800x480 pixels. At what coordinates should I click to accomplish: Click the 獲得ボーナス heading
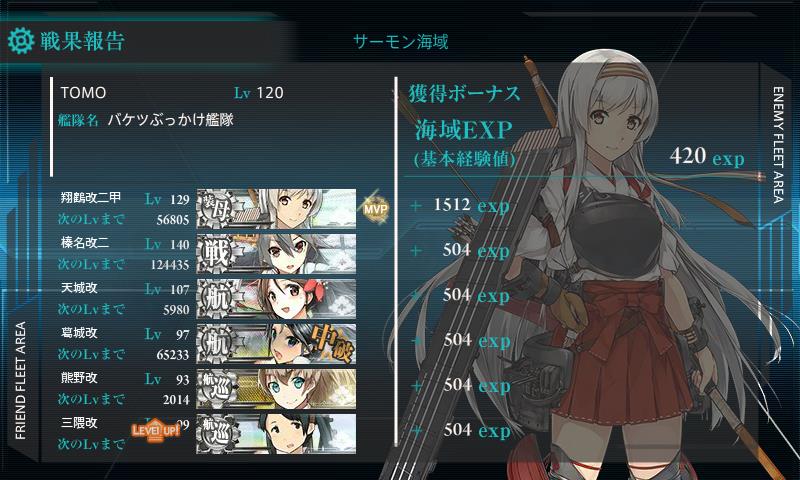click(x=464, y=94)
